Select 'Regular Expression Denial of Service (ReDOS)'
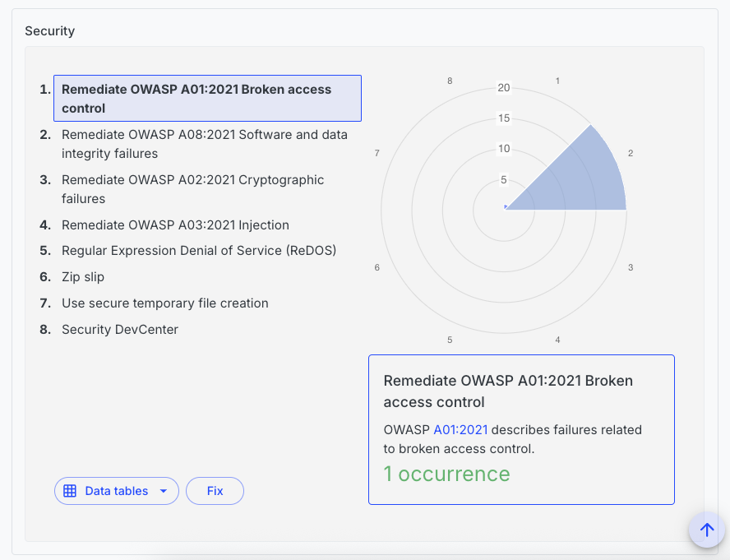The image size is (730, 560). 199,251
